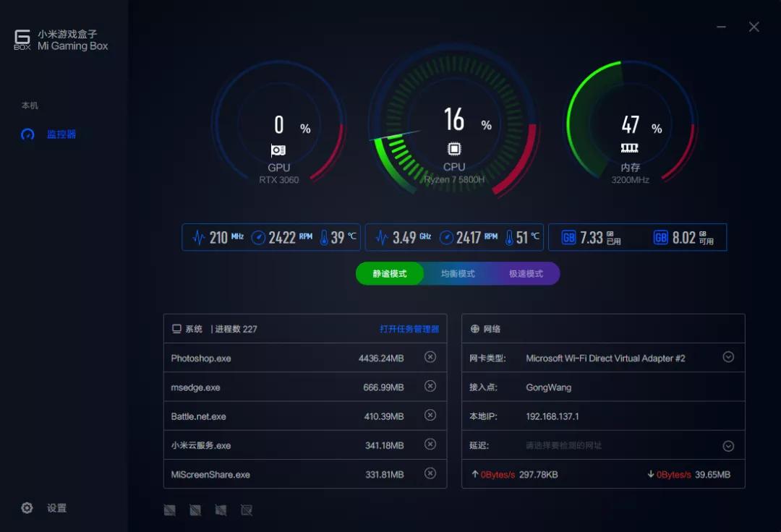Expand the 网卡类型 adapter dropdown
The width and height of the screenshot is (781, 532).
click(x=728, y=357)
